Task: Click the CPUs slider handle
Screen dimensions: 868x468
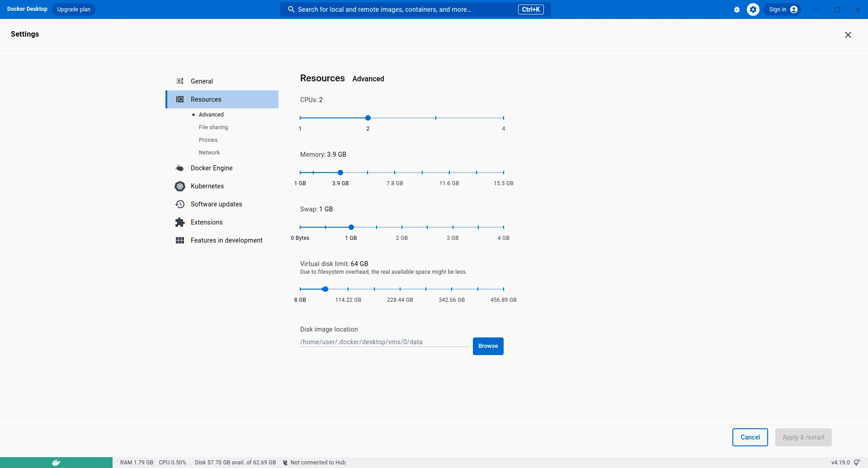Action: (368, 118)
